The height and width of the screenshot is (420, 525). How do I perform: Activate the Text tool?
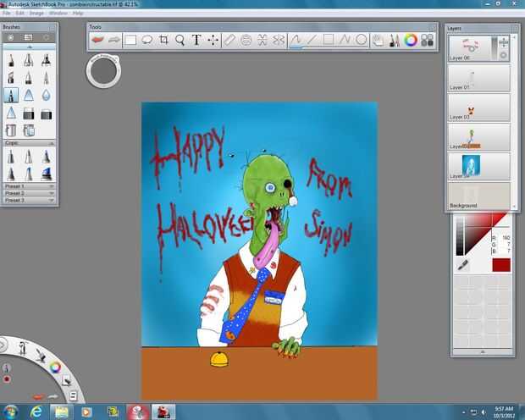point(196,40)
